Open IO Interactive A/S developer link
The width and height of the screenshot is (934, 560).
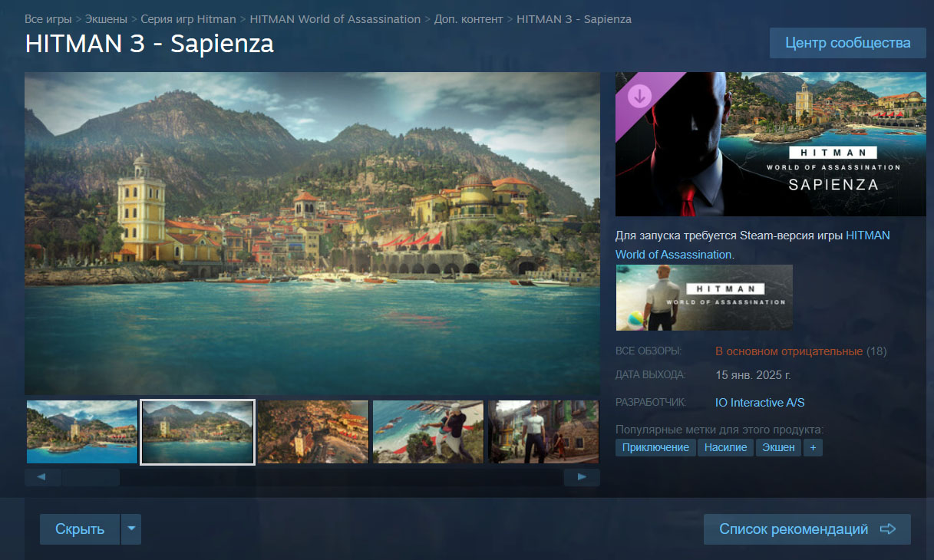(760, 403)
